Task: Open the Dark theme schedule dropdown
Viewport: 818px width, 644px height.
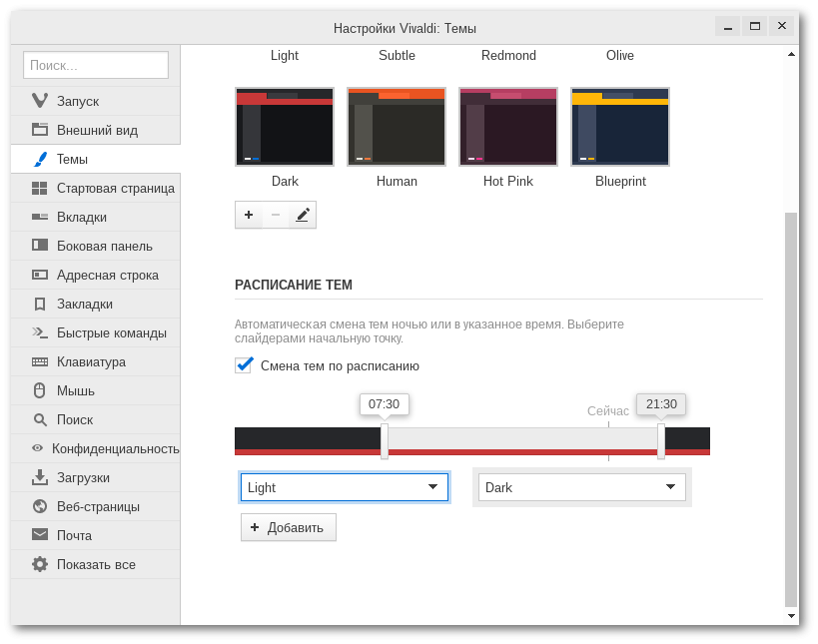Action: (581, 487)
